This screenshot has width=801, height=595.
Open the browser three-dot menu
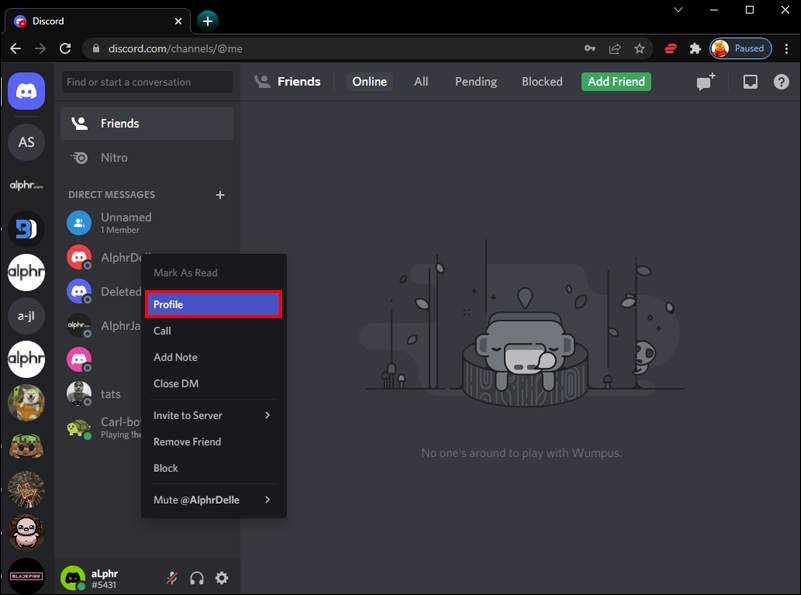[786, 49]
